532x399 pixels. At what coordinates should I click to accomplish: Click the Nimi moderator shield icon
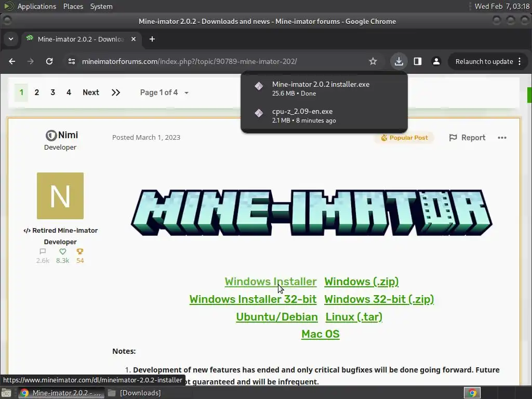(51, 136)
